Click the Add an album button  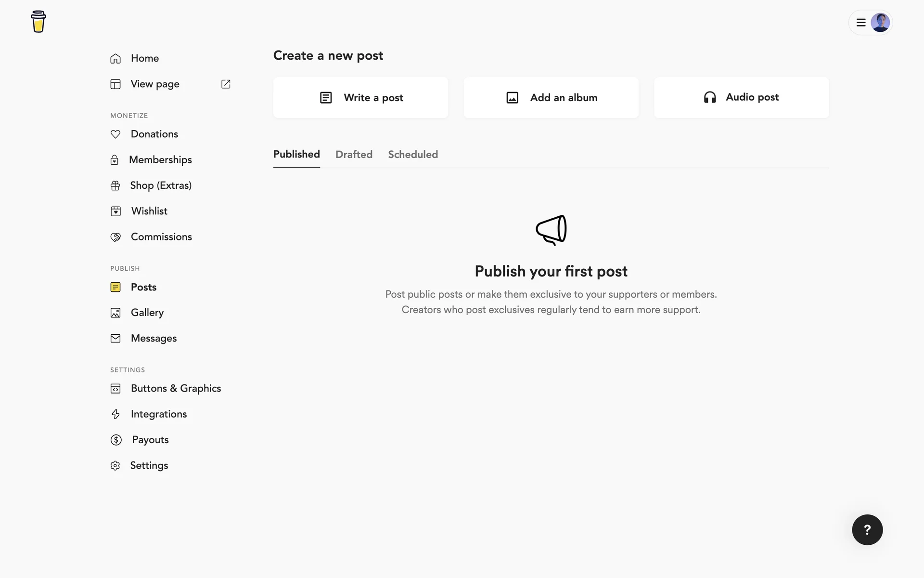tap(551, 98)
